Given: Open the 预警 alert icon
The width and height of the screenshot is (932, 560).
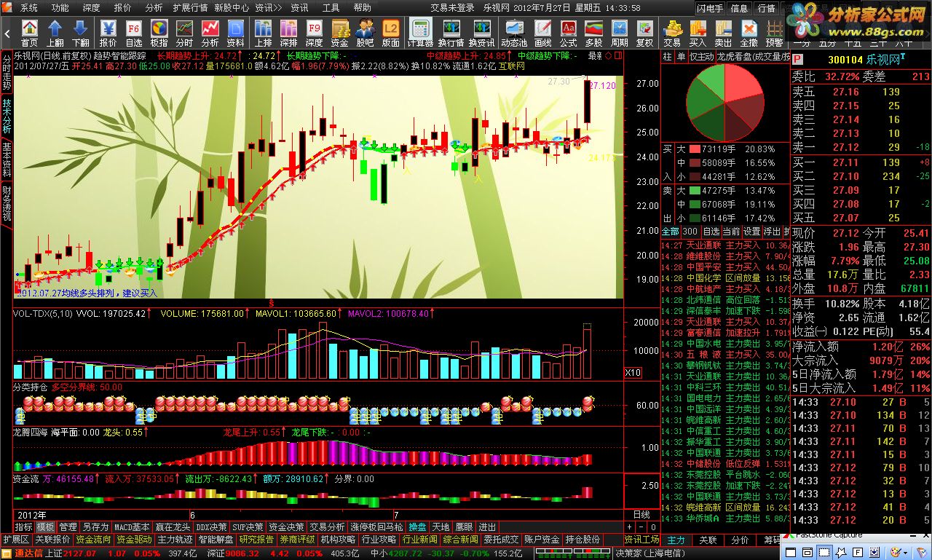Looking at the screenshot, I should pos(774,33).
